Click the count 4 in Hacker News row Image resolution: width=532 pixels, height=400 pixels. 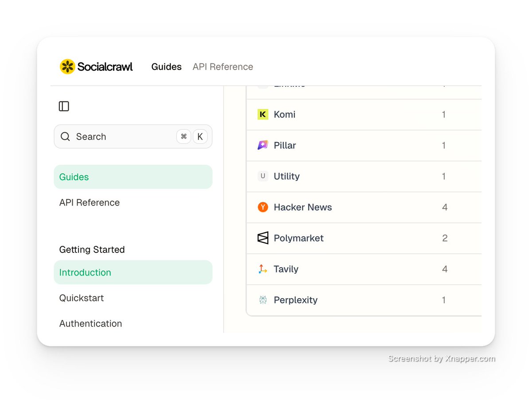coord(445,207)
